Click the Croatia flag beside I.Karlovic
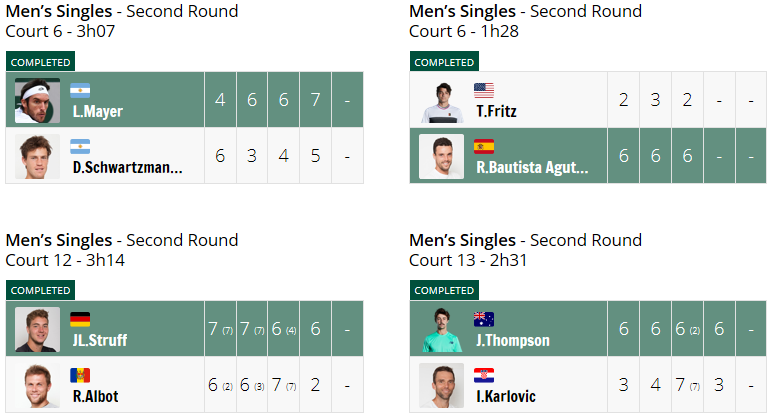Screen dimensions: 772x419 click(484, 376)
